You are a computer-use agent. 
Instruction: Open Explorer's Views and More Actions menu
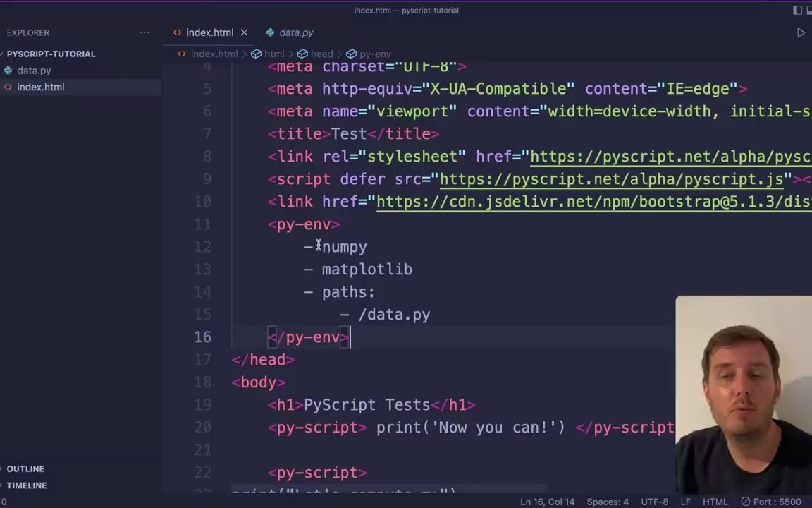point(144,32)
